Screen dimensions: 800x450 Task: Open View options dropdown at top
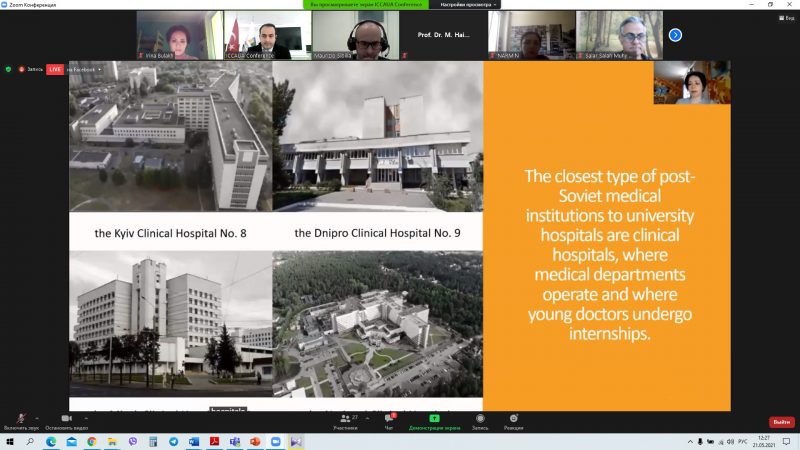(x=787, y=18)
